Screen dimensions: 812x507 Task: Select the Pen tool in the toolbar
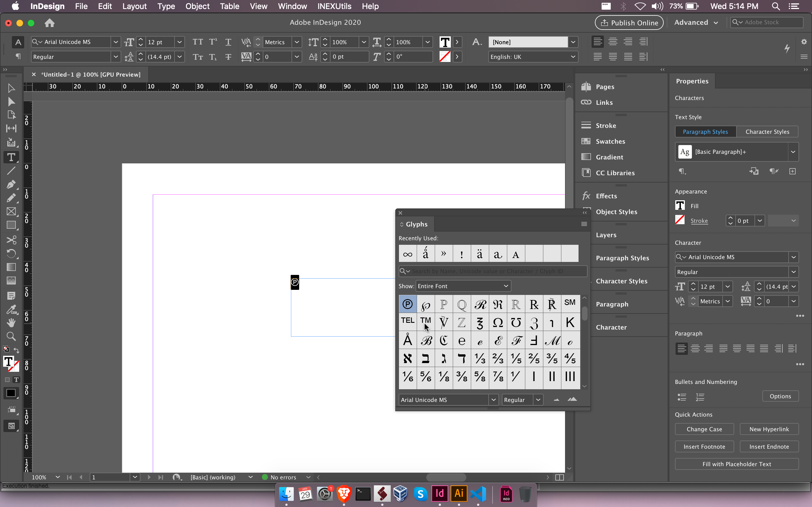11,184
